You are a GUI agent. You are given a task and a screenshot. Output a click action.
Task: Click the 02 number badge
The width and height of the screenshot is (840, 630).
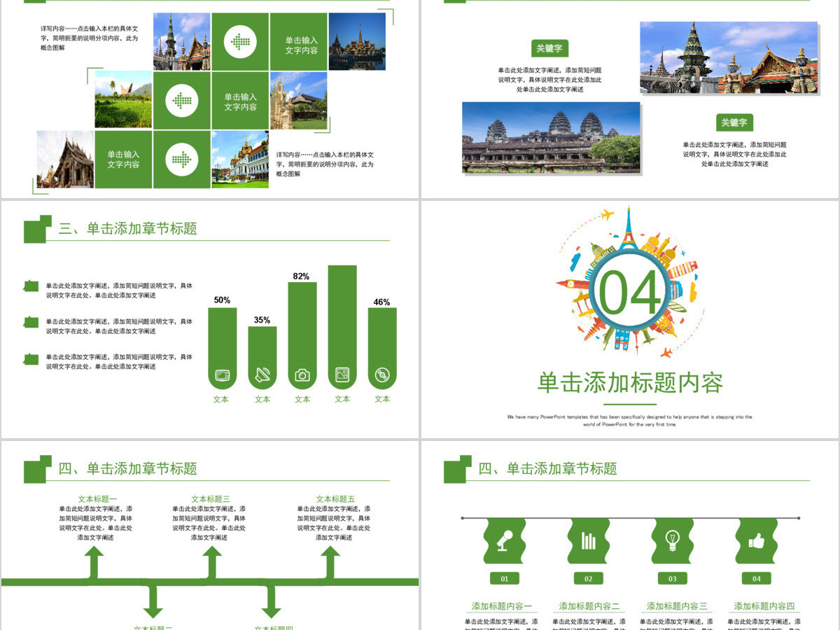[589, 579]
